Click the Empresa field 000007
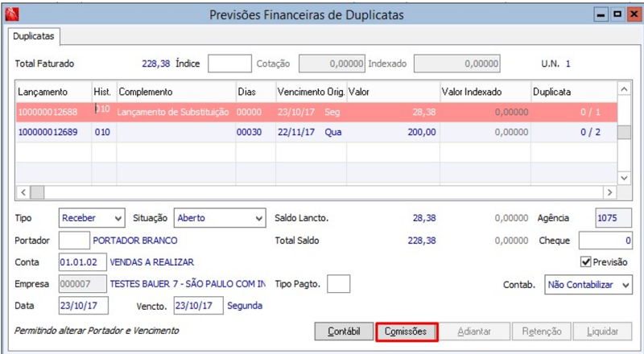Viewport: 644px width, 354px height. coord(83,284)
